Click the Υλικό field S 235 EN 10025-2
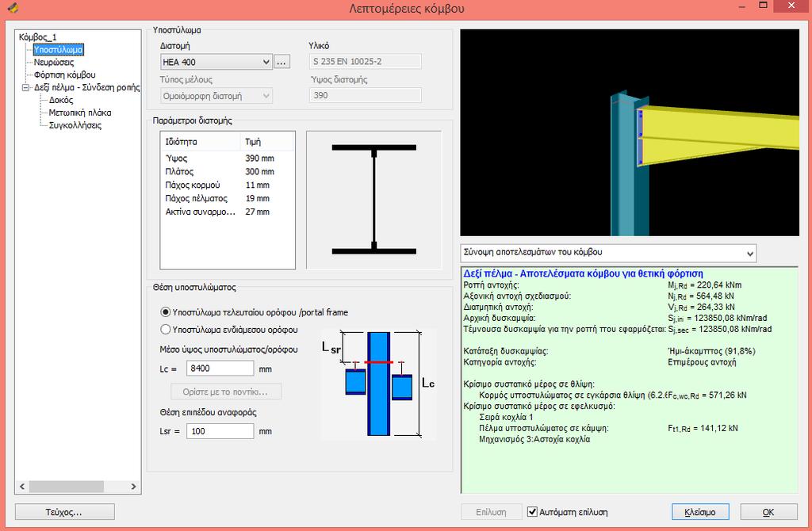The image size is (812, 531). click(x=365, y=62)
